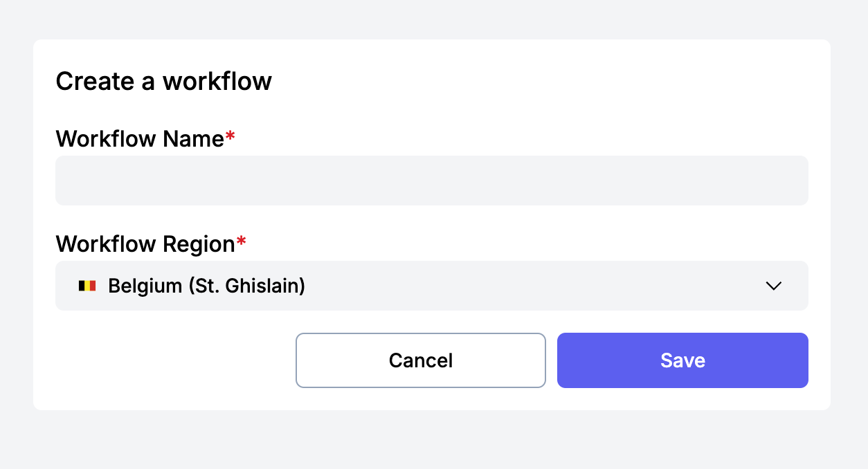Click the chevron arrow in region selector
This screenshot has width=868, height=469.
pyautogui.click(x=774, y=286)
